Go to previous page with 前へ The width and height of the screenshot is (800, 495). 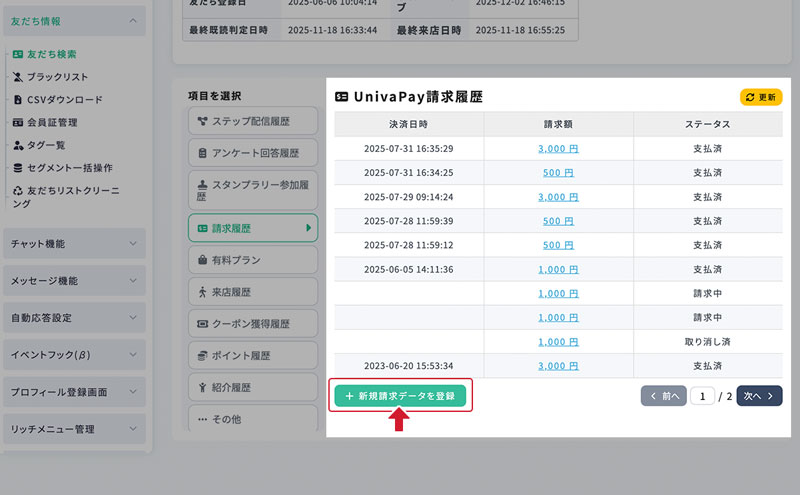point(663,396)
